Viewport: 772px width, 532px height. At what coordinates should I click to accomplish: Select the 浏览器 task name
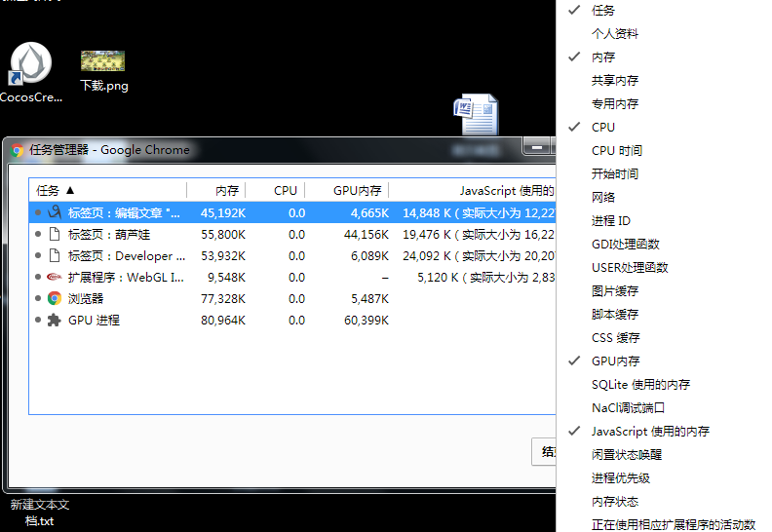click(x=86, y=299)
